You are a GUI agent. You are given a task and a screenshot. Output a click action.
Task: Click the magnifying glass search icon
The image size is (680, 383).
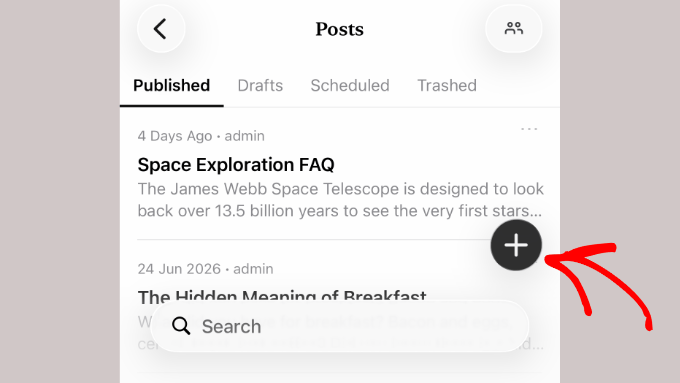click(x=181, y=326)
